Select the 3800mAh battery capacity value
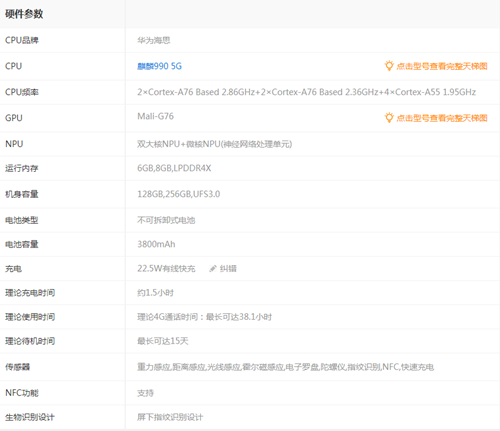The width and height of the screenshot is (500, 431). click(156, 244)
